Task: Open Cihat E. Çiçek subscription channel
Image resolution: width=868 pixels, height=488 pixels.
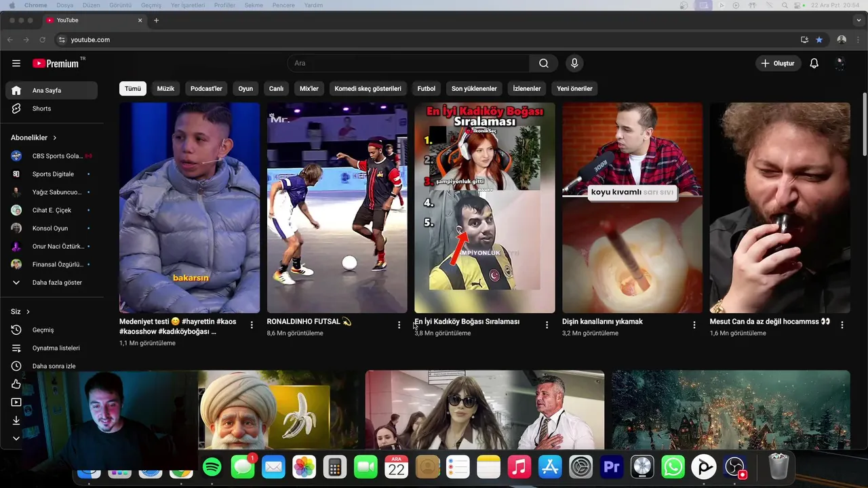Action: point(52,210)
